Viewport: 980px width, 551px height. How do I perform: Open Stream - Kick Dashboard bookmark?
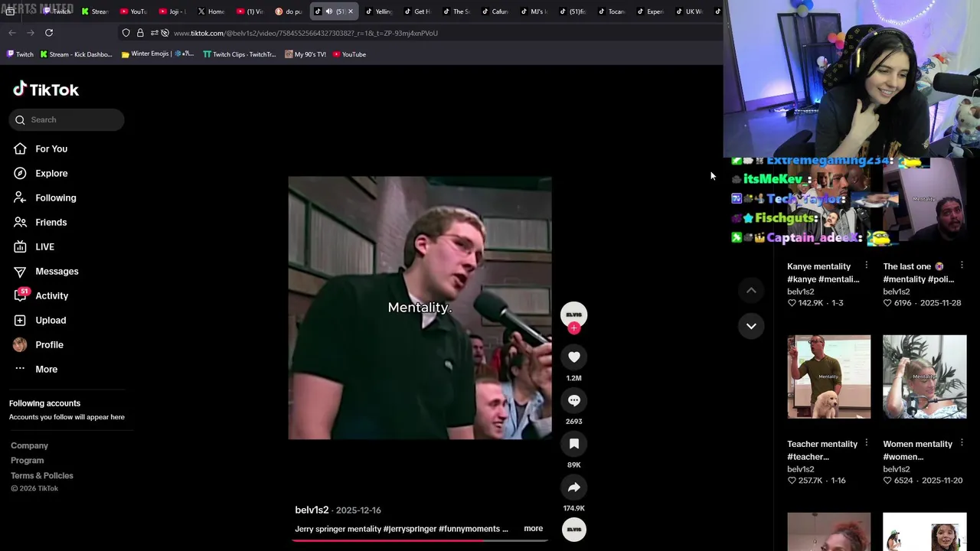(76, 54)
